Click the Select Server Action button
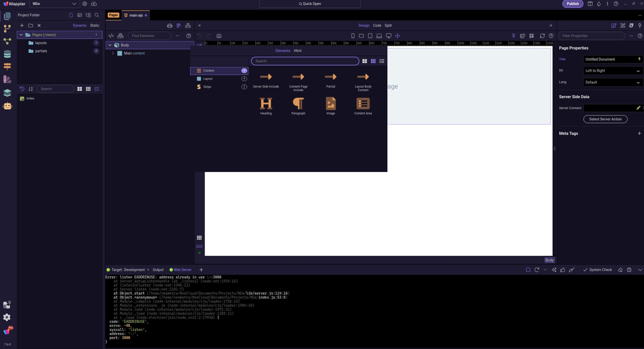 coord(605,119)
